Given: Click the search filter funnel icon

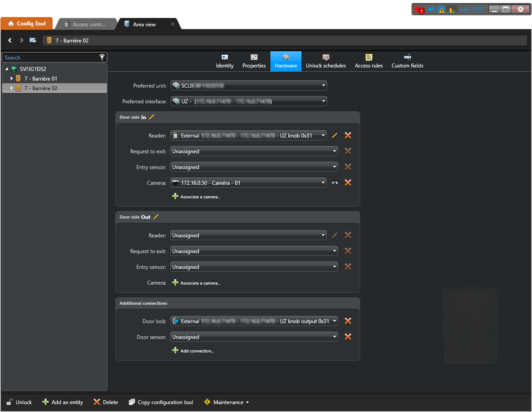Looking at the screenshot, I should (x=102, y=57).
